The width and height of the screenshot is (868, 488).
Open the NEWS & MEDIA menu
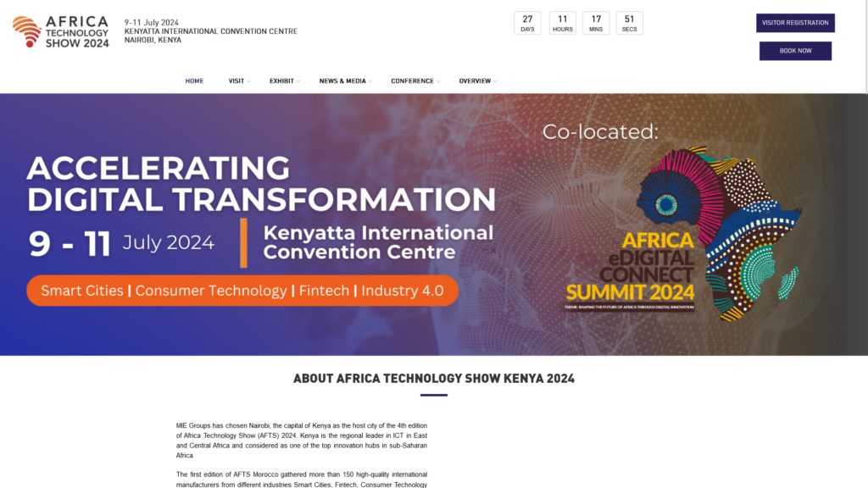(x=342, y=80)
